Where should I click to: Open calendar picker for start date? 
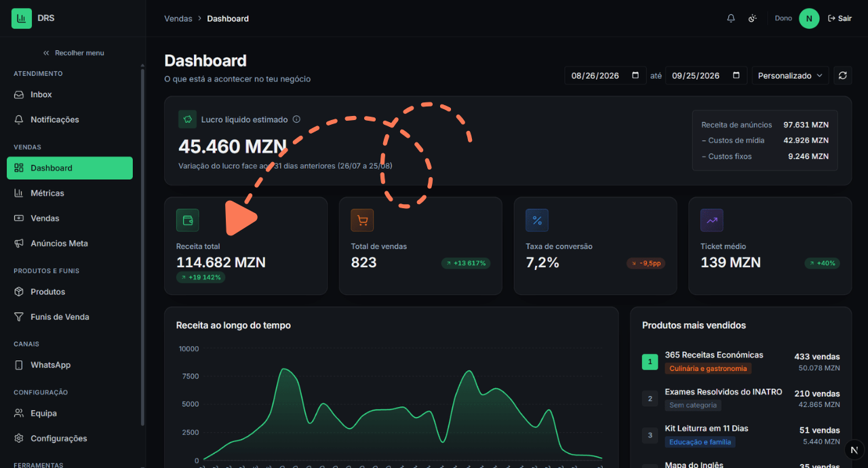pos(635,75)
